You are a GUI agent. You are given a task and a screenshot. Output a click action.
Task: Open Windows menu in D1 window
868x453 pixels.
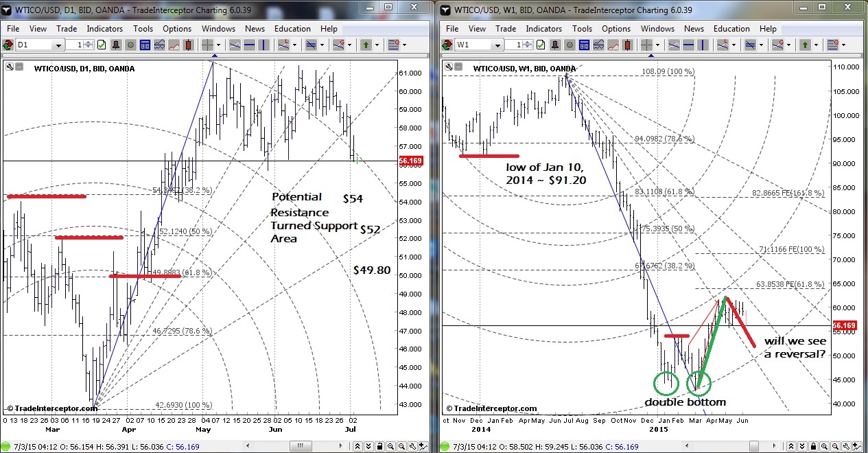coord(218,29)
